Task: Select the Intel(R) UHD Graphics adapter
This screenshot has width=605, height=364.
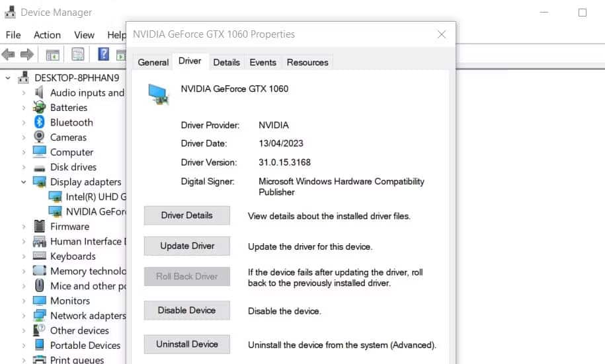Action: [87, 197]
